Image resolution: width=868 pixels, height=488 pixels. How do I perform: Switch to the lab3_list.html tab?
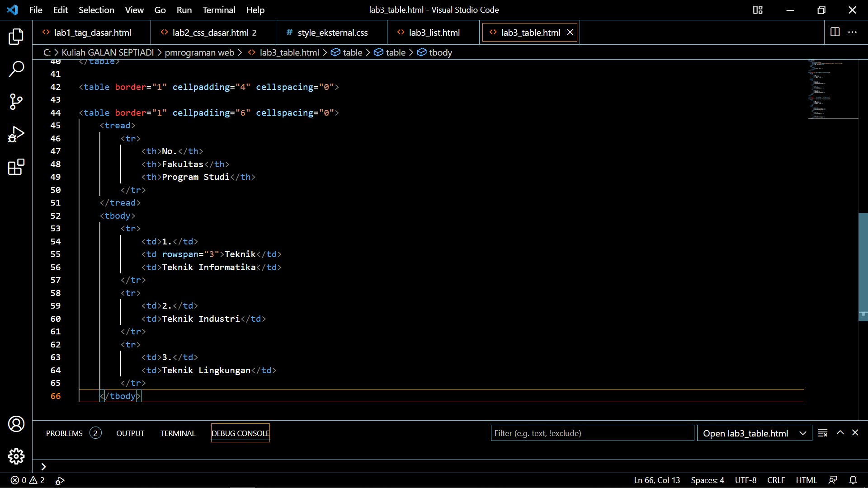coord(434,32)
